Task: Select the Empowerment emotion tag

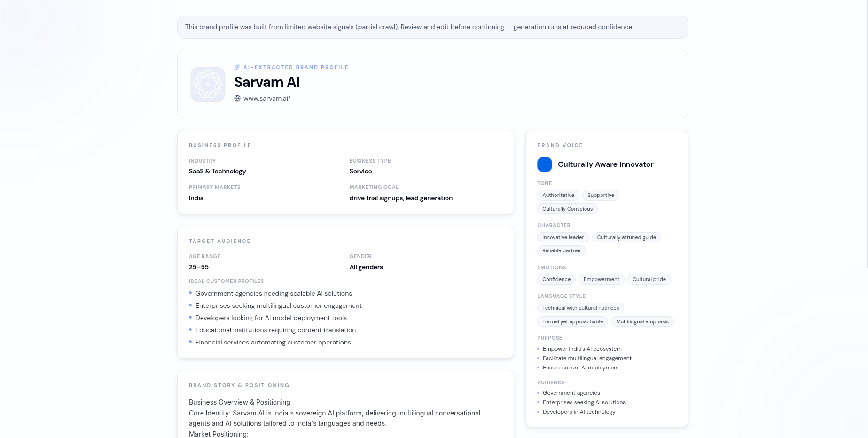Action: [602, 280]
